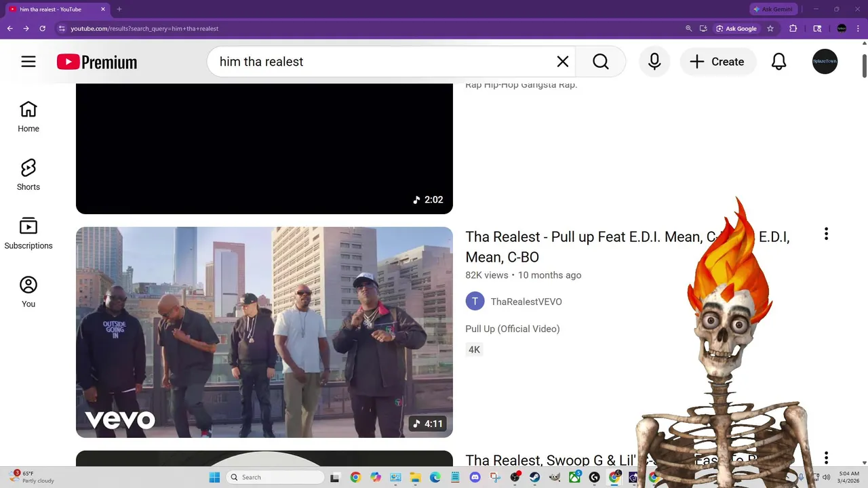Screen dimensions: 868x488
Task: Click the Ask Gemini button in the title bar
Action: click(772, 9)
